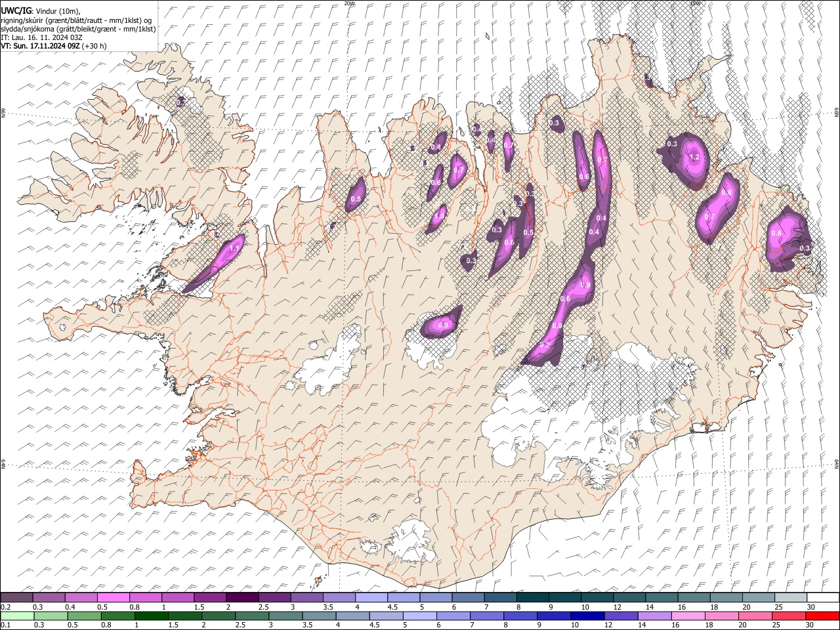Click the 'rigning/skúrir' legend description line

coord(76,20)
